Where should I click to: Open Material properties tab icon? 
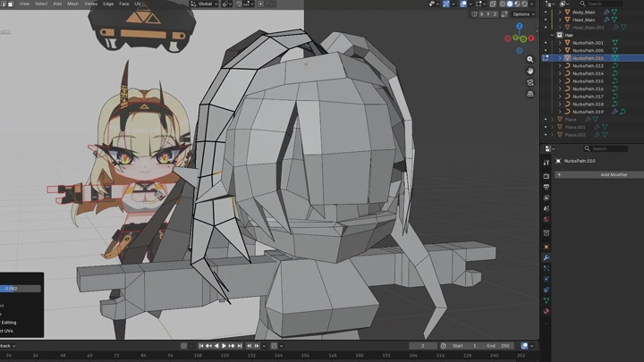pos(547,311)
